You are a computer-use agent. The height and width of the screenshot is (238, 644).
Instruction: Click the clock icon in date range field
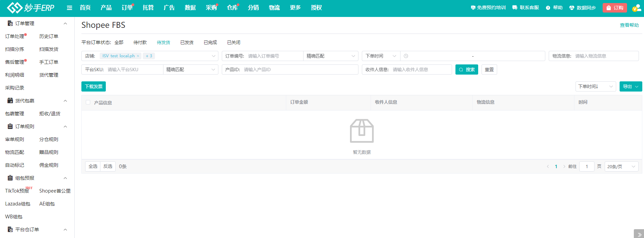coord(406,56)
